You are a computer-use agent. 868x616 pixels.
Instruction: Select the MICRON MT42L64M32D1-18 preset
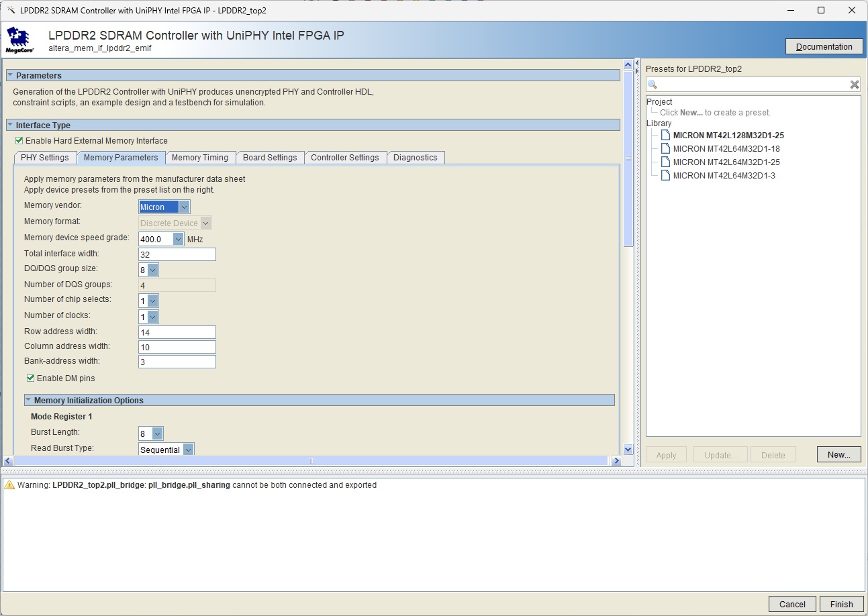[x=726, y=149]
